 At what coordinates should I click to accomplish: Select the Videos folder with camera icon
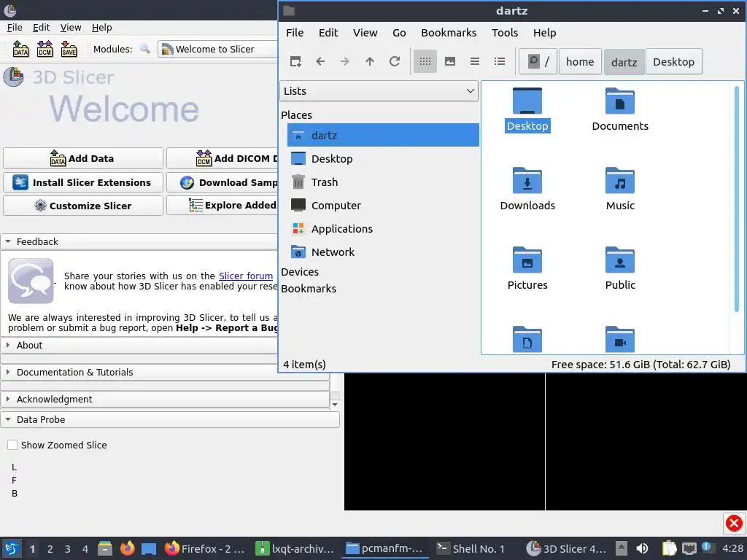620,339
